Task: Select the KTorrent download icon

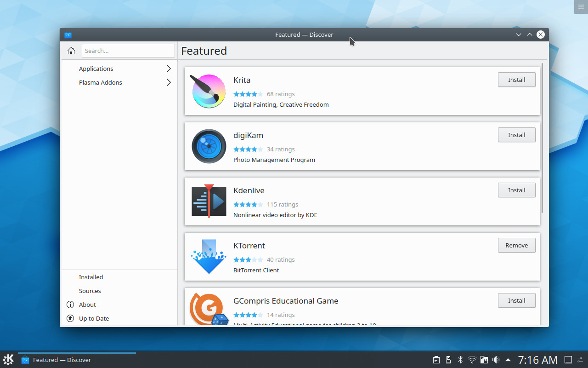Action: (208, 256)
